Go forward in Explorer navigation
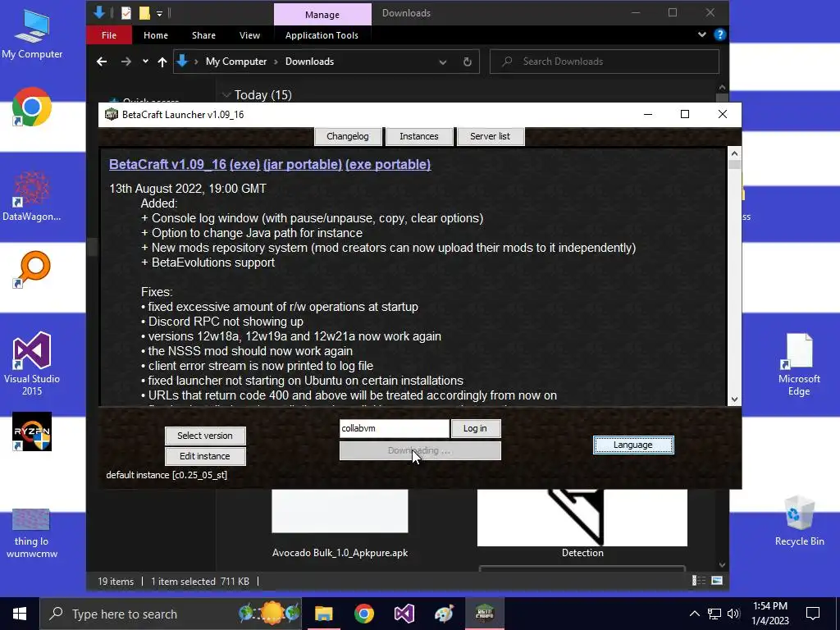Screen dimensions: 840x630 [126, 62]
